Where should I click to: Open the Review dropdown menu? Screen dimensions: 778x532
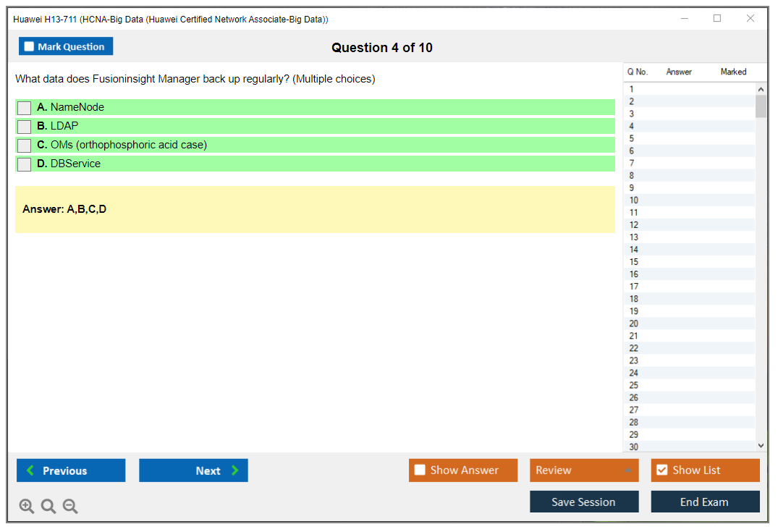point(584,470)
